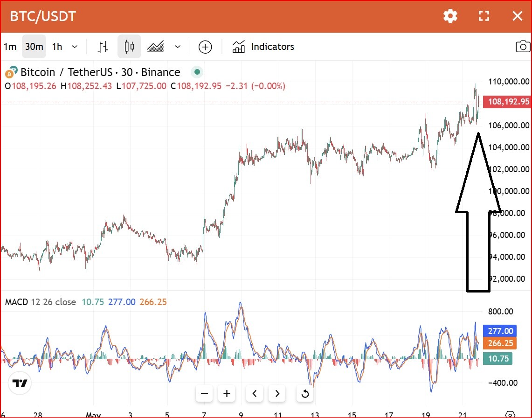Viewport: 532px width, 418px height.
Task: Switch to the 1h timeframe
Action: [57, 47]
